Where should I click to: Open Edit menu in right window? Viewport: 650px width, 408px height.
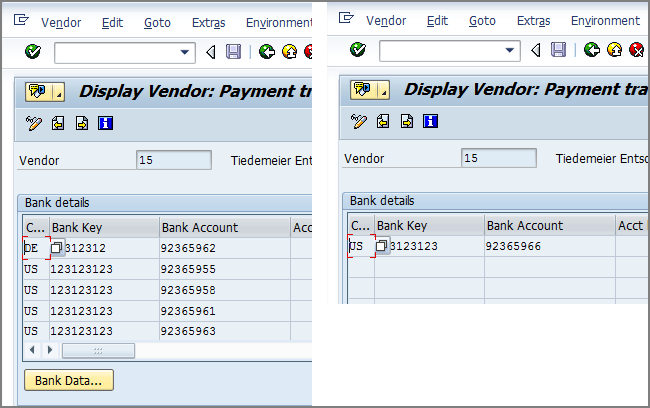click(x=437, y=20)
